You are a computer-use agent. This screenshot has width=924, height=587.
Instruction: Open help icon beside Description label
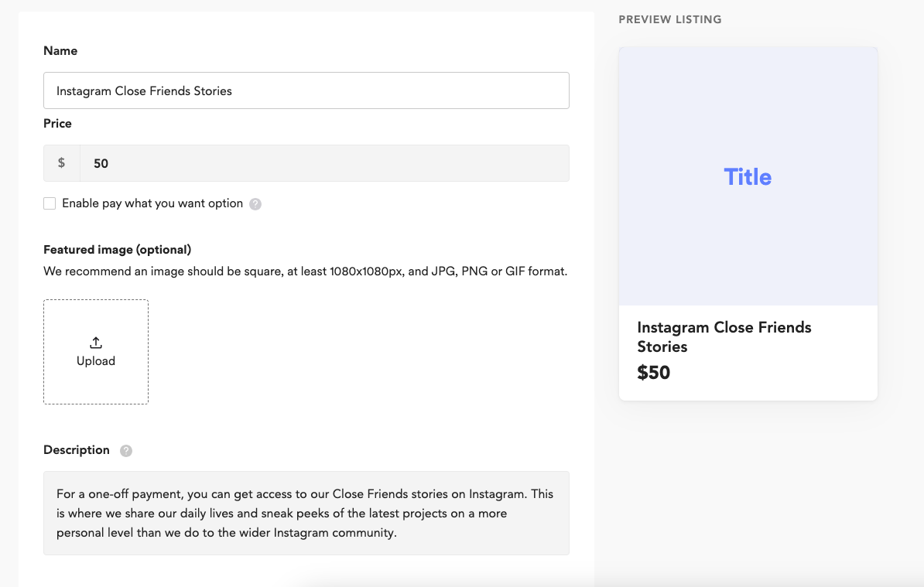click(126, 450)
